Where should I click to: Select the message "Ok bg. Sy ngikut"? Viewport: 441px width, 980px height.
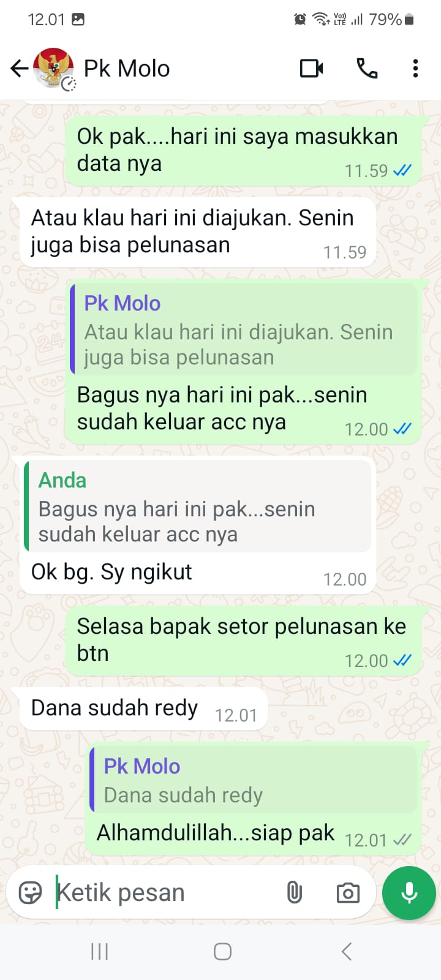point(111,571)
